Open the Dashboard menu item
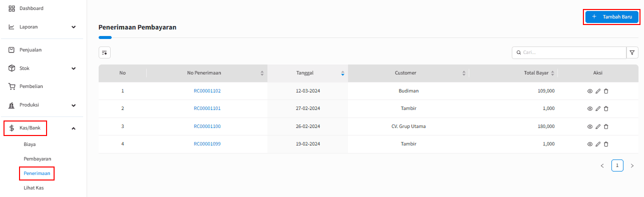The width and height of the screenshot is (644, 197). pyautogui.click(x=31, y=8)
